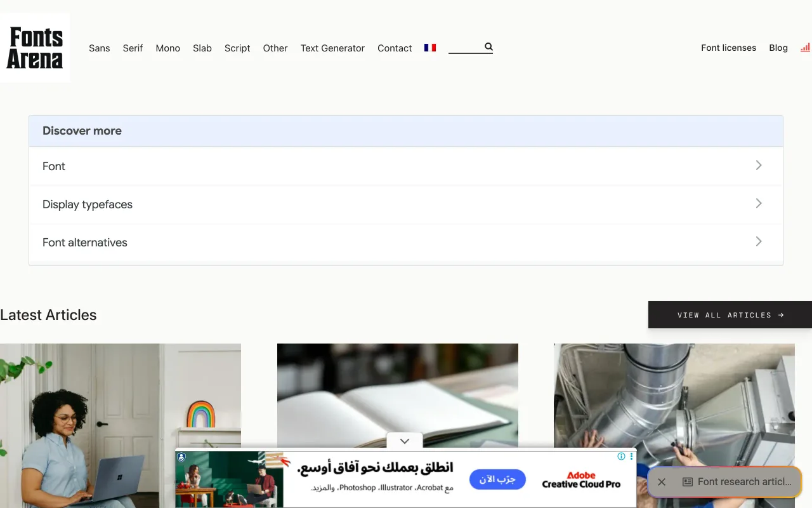This screenshot has height=508, width=812.
Task: Click the blue Arabic try-now ad button
Action: click(x=498, y=479)
